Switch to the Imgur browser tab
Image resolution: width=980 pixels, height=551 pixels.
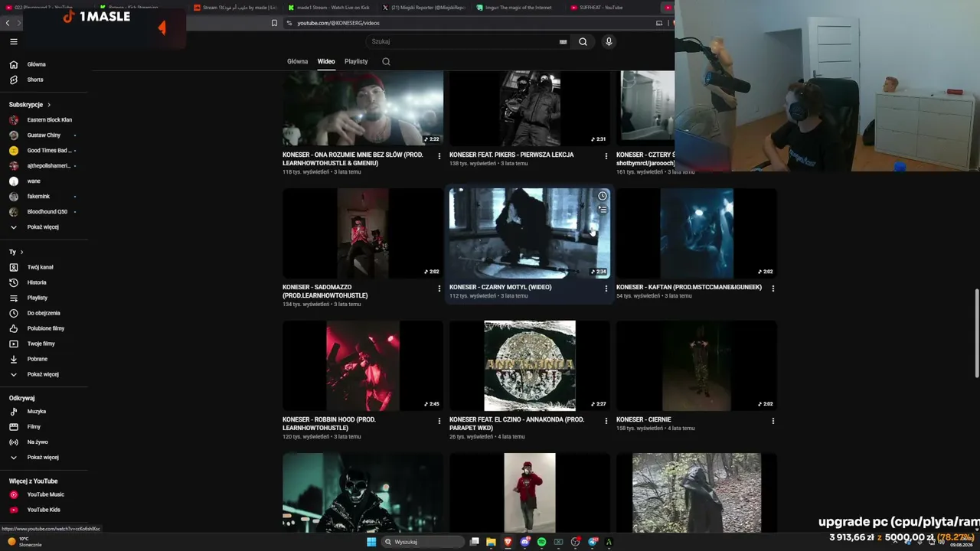[x=518, y=8]
